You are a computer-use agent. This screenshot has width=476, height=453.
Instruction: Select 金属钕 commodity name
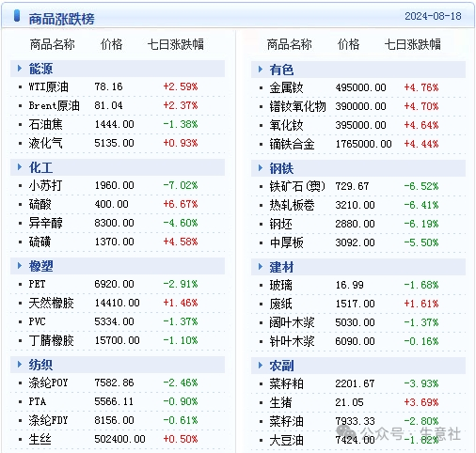click(286, 87)
